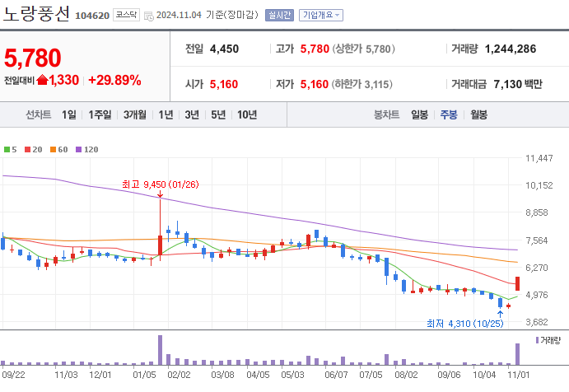Click the 하한가 3,115 text
Image resolution: width=569 pixels, height=392 pixels.
362,84
